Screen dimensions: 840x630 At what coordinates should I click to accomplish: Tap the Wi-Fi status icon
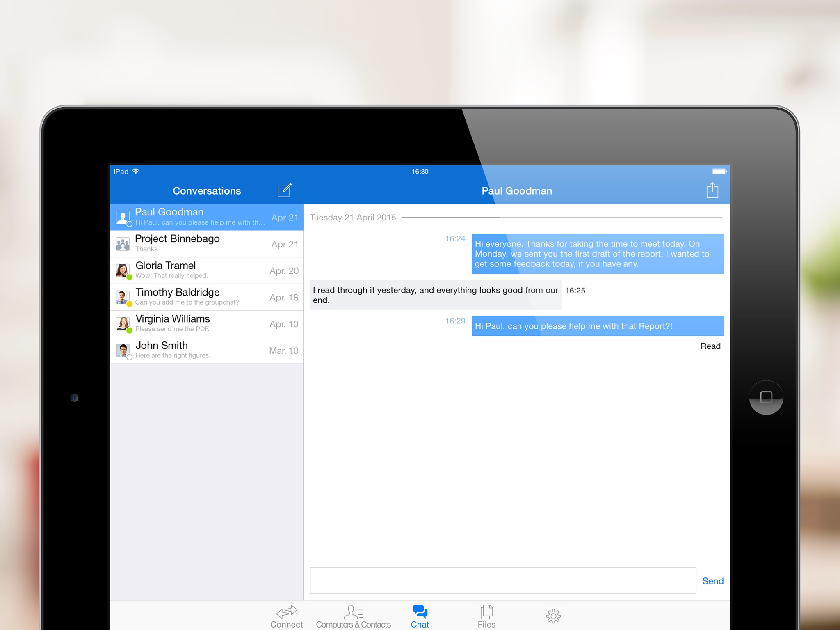tap(136, 171)
